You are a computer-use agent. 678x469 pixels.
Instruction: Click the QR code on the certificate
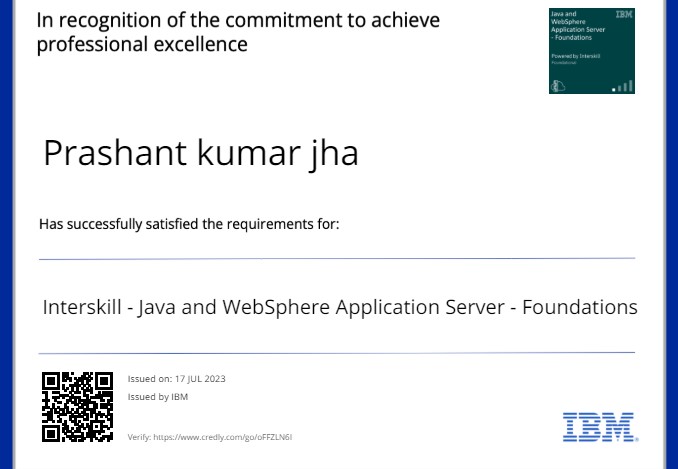point(77,406)
